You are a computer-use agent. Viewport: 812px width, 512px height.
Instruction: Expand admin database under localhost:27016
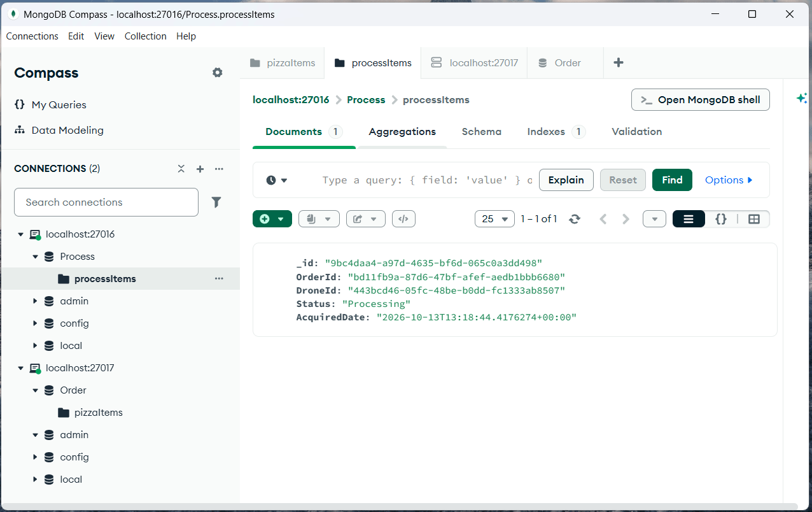(35, 301)
